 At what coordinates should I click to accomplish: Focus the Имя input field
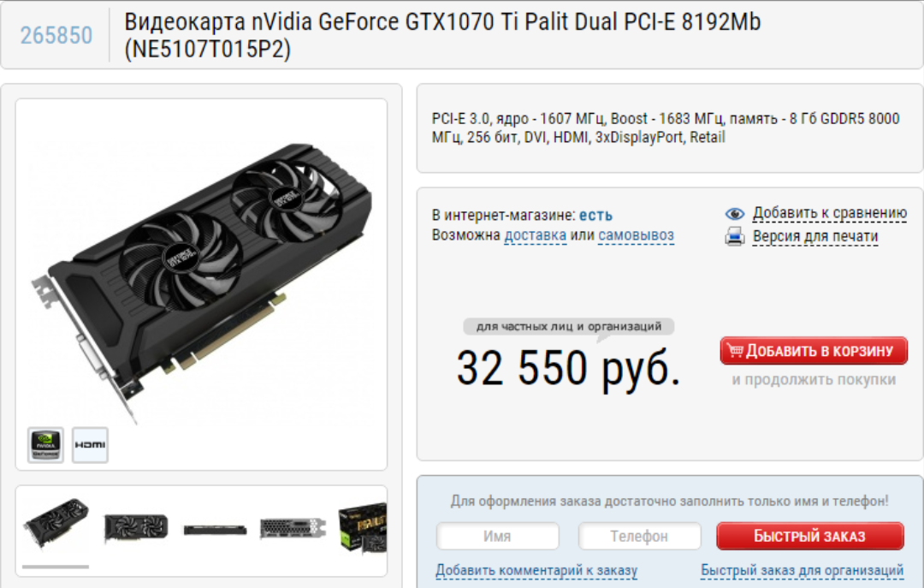click(497, 536)
